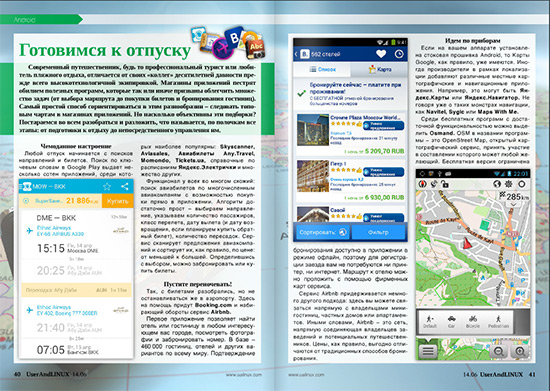Select the Pedestrian navigation profile

498,322
